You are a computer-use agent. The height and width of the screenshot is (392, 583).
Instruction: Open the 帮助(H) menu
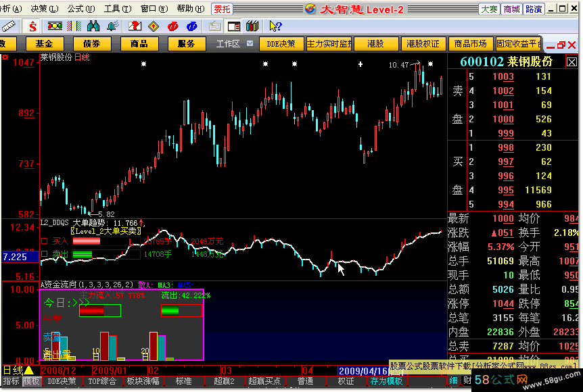pyautogui.click(x=190, y=9)
